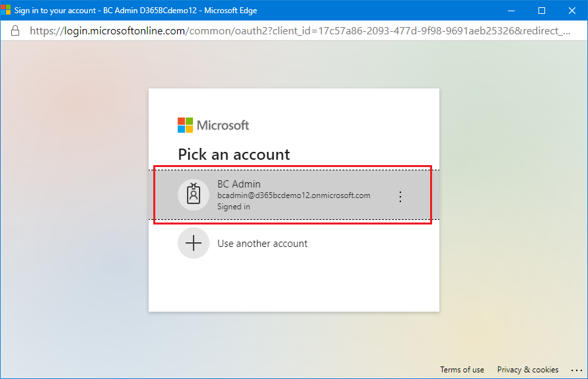Close the sign-in window
588x379 pixels.
tap(572, 11)
